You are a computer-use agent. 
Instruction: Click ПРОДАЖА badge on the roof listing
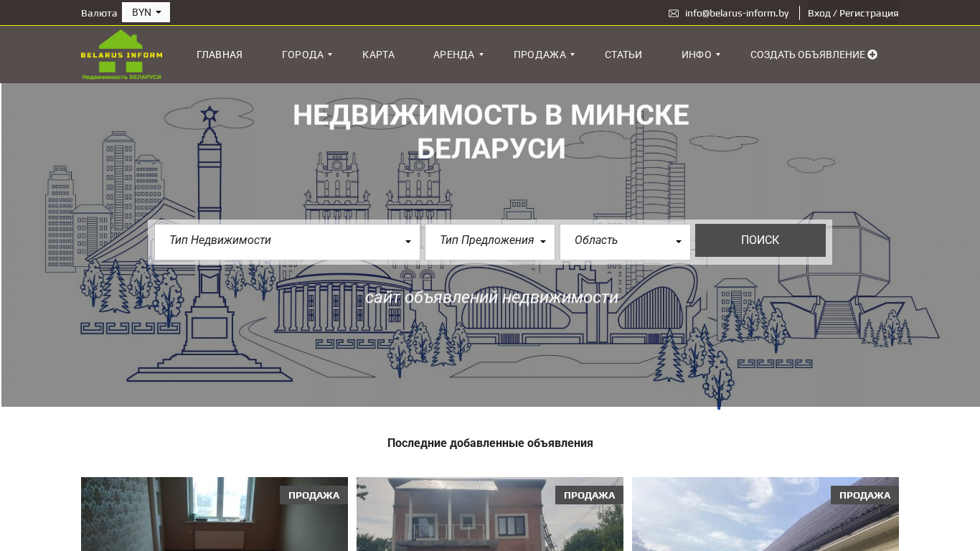tap(864, 495)
